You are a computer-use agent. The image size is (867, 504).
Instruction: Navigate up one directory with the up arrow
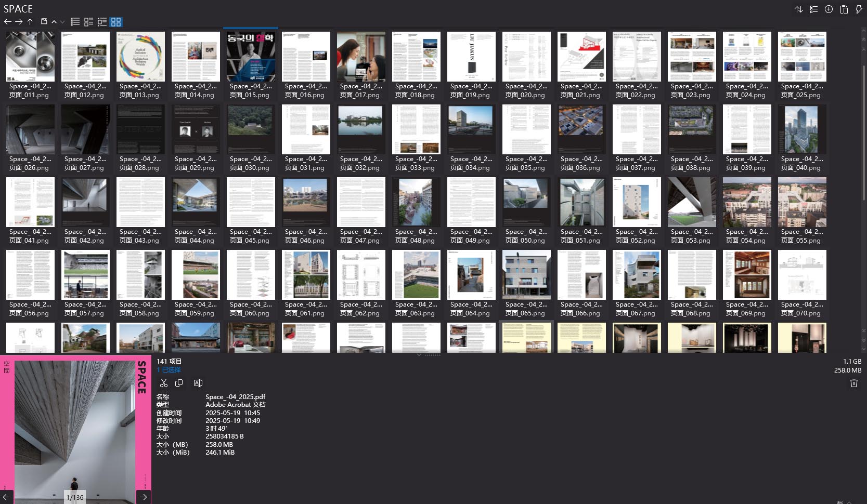click(x=30, y=22)
